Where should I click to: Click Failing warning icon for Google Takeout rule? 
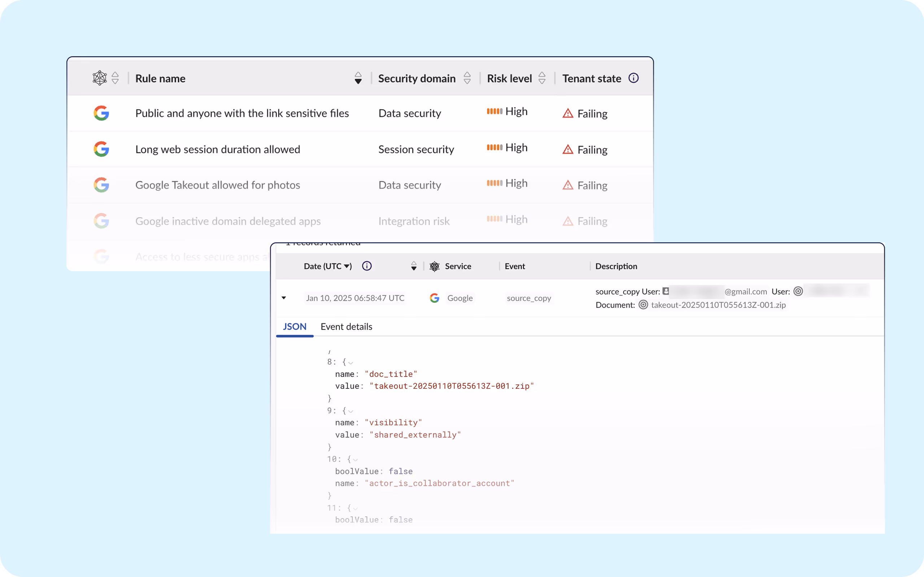click(x=568, y=185)
